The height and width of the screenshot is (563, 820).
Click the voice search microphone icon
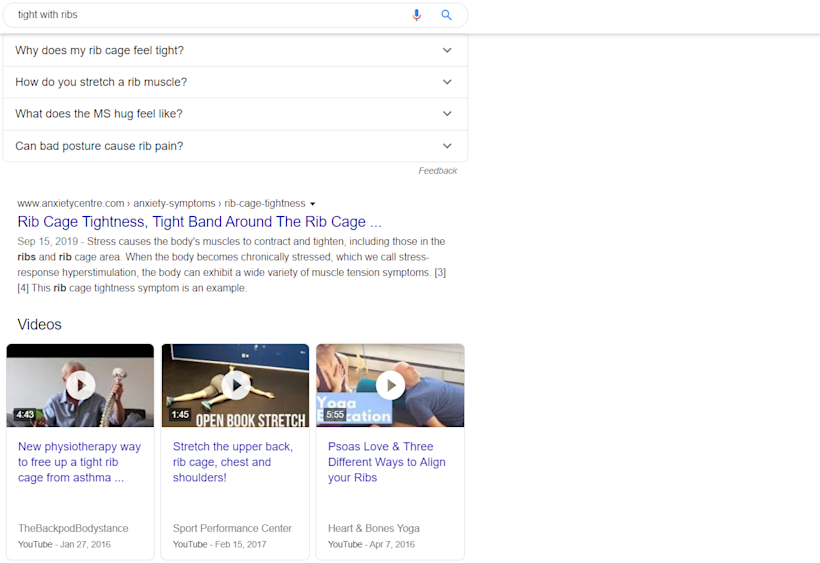416,15
